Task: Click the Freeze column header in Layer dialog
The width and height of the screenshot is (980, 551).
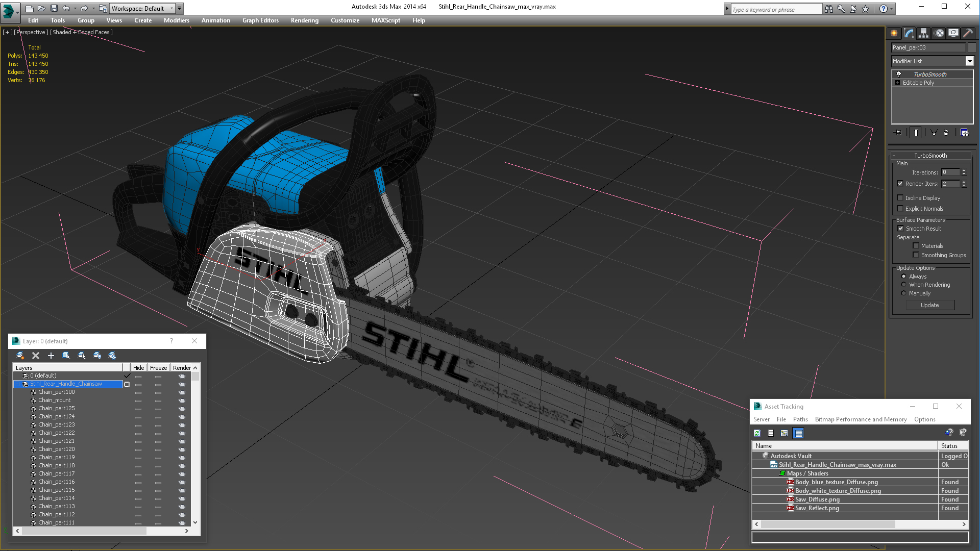Action: pyautogui.click(x=158, y=368)
